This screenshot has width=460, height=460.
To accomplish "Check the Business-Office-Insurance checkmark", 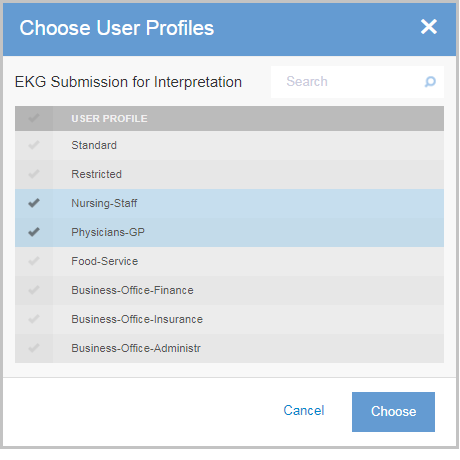I will point(34,319).
